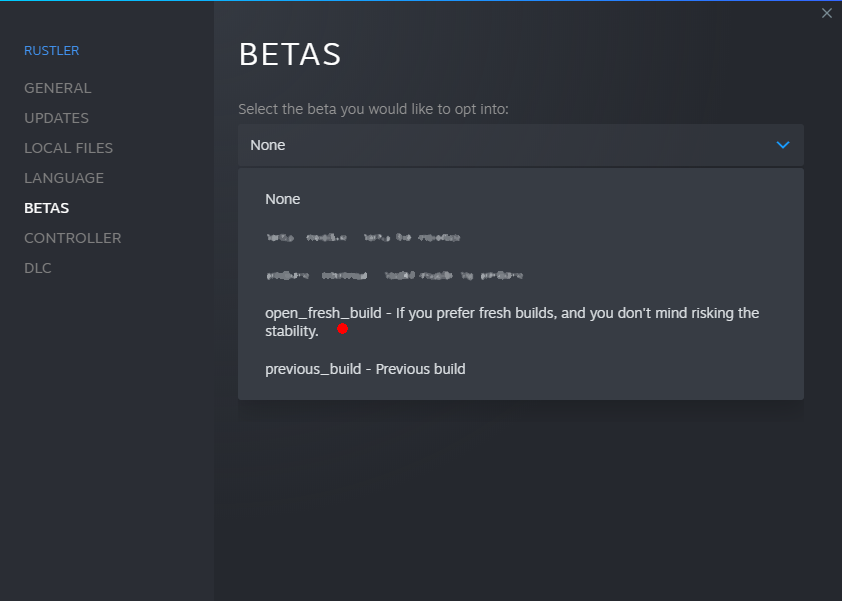Click the word 'stability.' in fresh build description
The height and width of the screenshot is (601, 842).
pos(292,331)
